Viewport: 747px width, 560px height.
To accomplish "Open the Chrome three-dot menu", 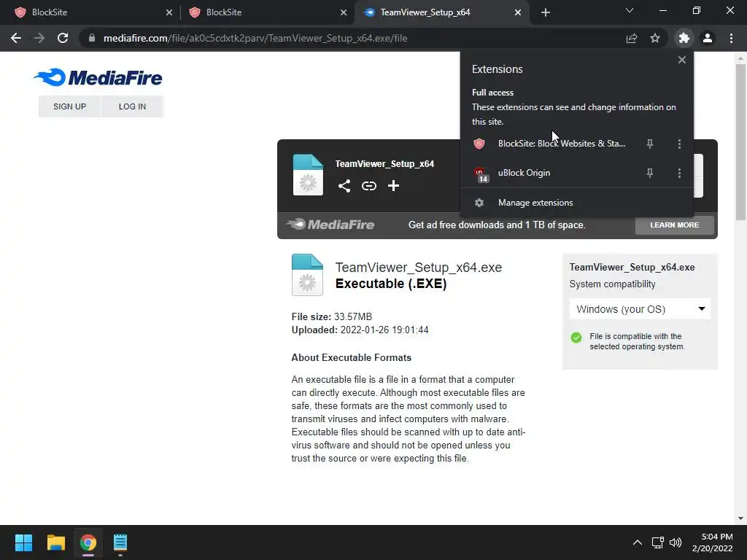I will (x=731, y=38).
